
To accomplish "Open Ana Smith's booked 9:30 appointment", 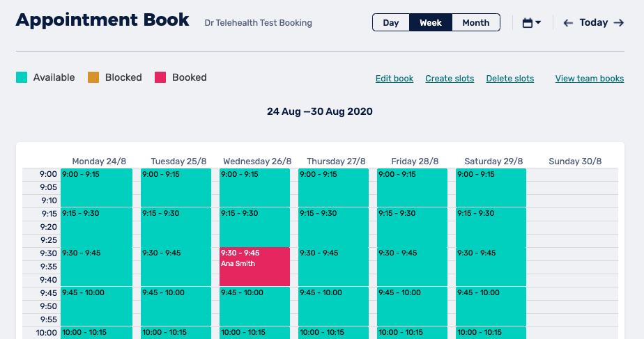I will 254,267.
